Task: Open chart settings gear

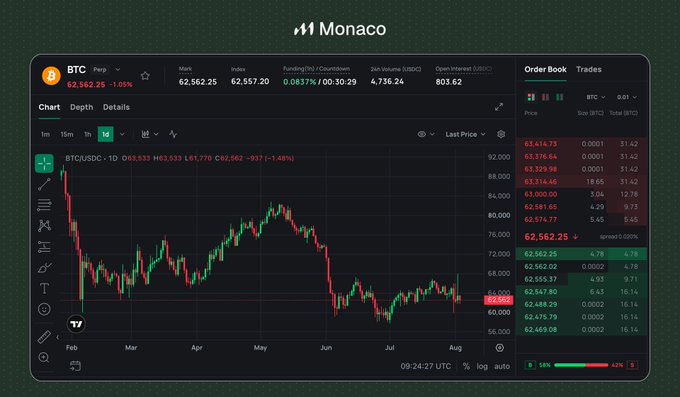Action: 501,134
